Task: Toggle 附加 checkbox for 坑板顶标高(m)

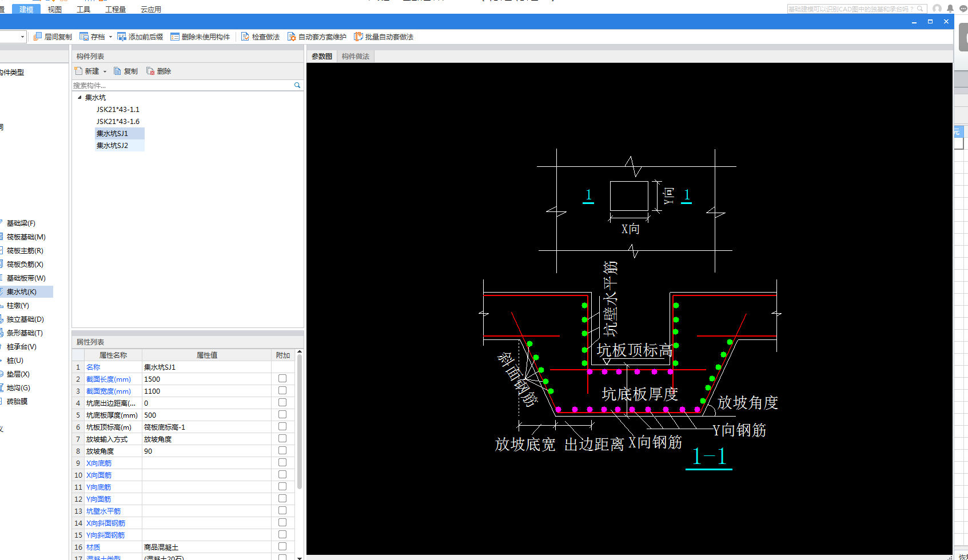Action: tap(282, 426)
